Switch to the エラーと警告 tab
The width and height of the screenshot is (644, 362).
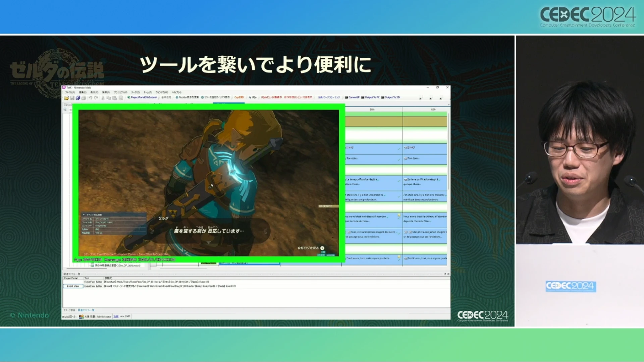pyautogui.click(x=70, y=310)
